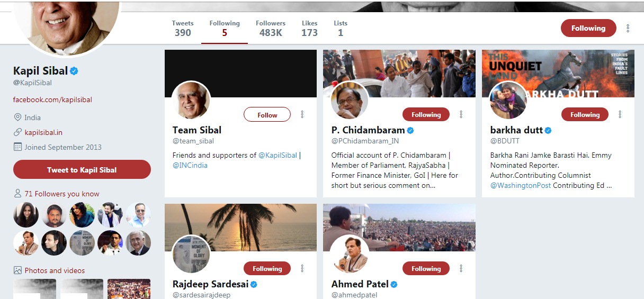Open the three-dot menu on barkha dutt card
This screenshot has width=644, height=299.
pos(620,115)
